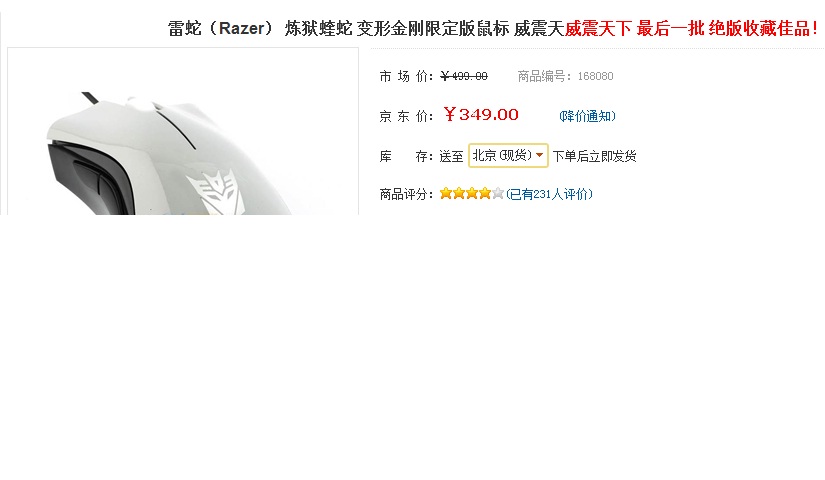Click the Decepticon logo on the mouse
825x480 pixels.
click(x=216, y=193)
